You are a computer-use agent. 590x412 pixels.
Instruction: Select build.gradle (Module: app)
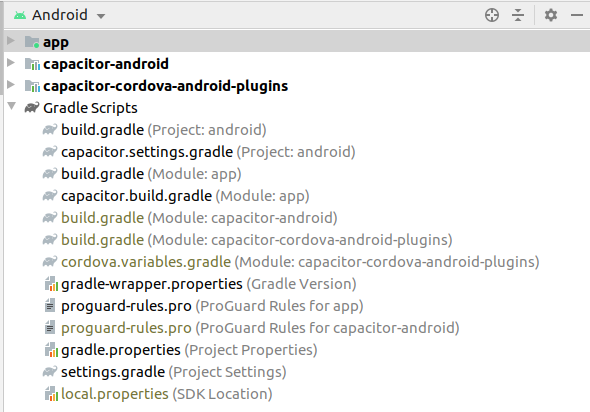click(151, 174)
